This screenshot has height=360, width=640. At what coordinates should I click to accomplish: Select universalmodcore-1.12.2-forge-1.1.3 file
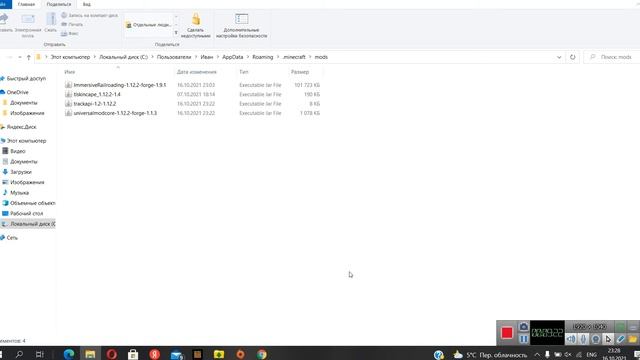point(115,113)
